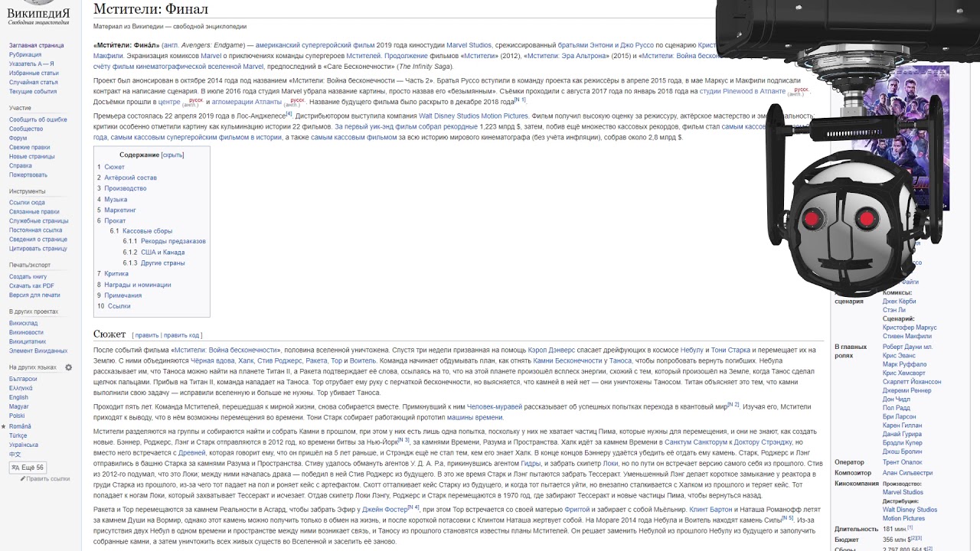Open 'Стэн Ли' in infobox
This screenshot has height=551, width=980.
tap(893, 310)
